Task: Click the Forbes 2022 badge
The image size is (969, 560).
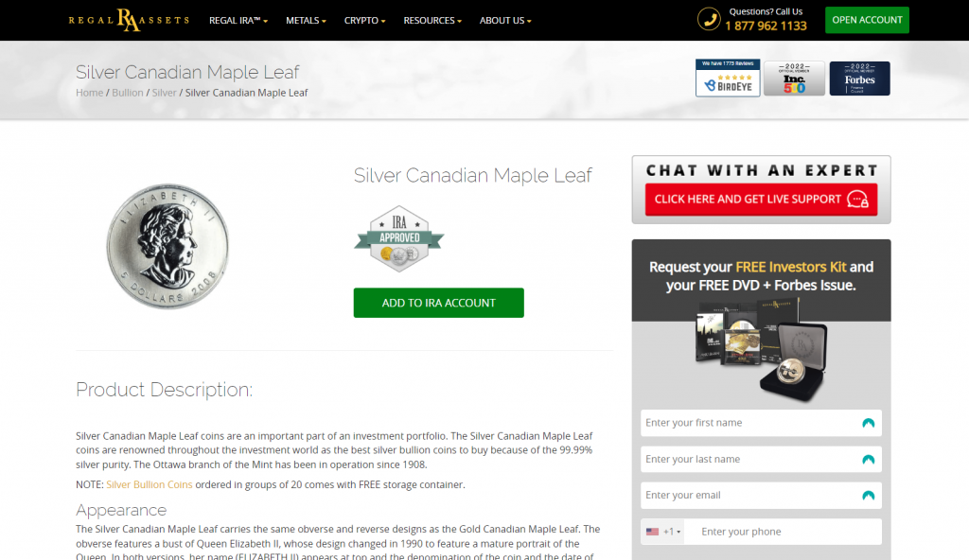Action: click(859, 79)
